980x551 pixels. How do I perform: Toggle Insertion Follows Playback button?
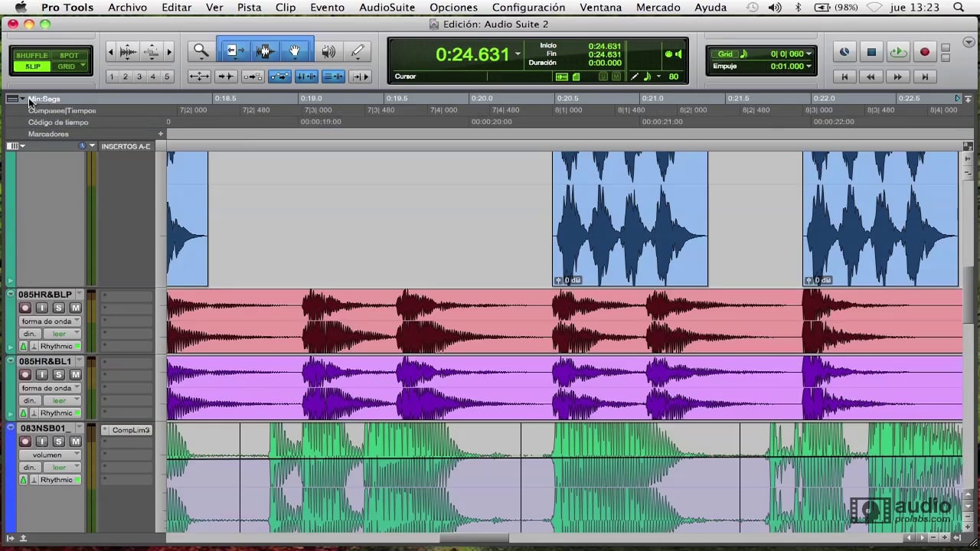point(360,77)
